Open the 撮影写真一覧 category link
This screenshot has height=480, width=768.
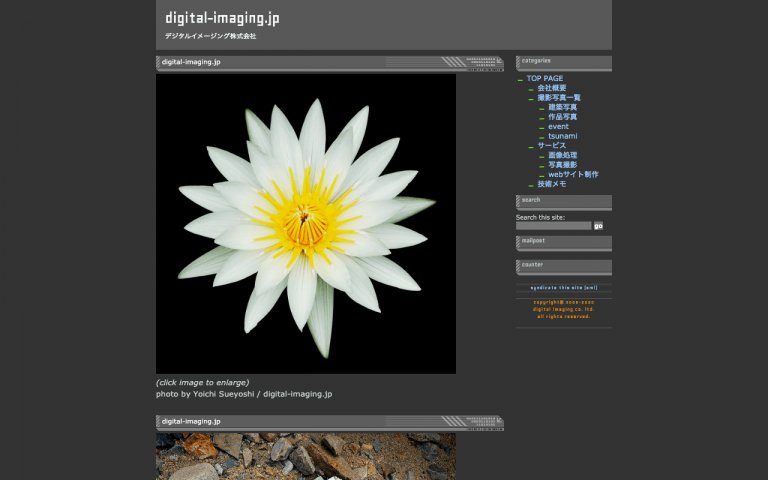coord(559,97)
